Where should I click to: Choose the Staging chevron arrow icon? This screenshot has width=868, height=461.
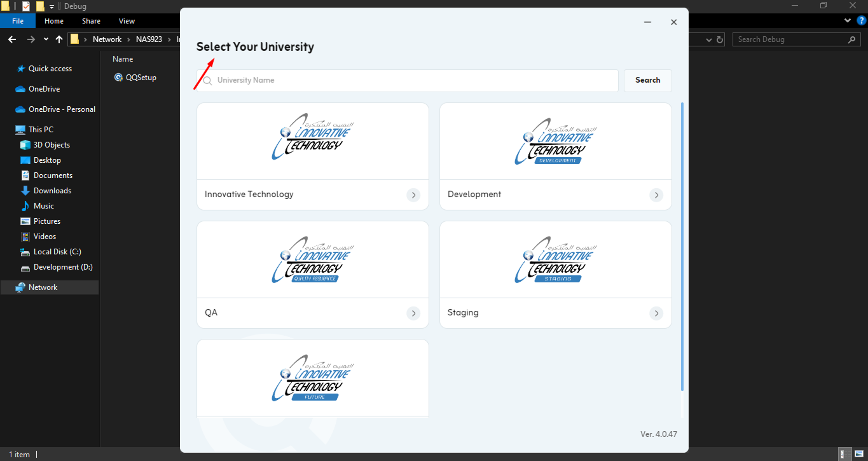click(656, 313)
